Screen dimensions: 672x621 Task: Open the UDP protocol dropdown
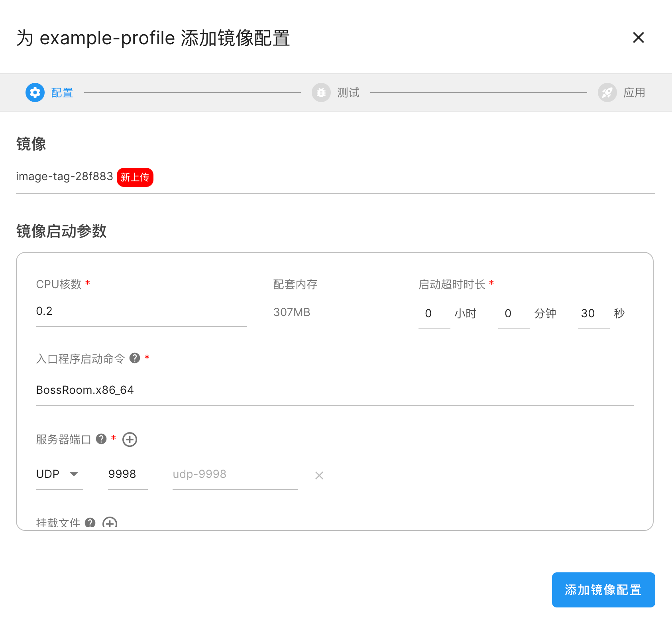[x=59, y=474]
